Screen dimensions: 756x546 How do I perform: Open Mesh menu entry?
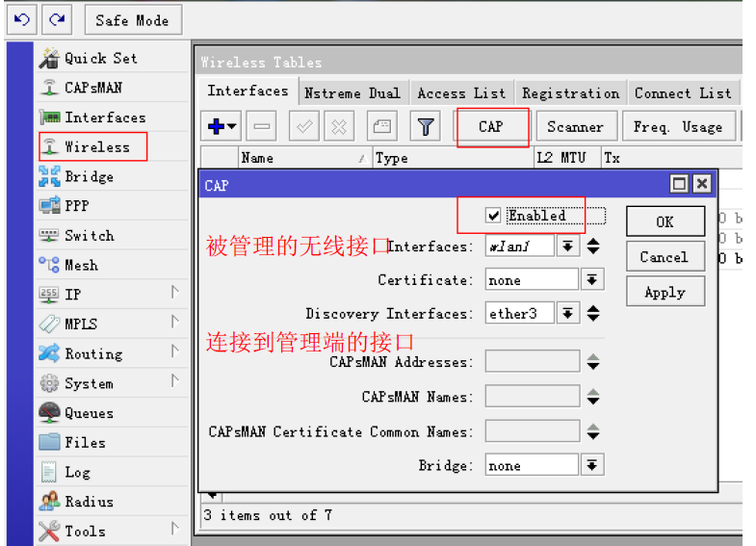[x=114, y=265]
